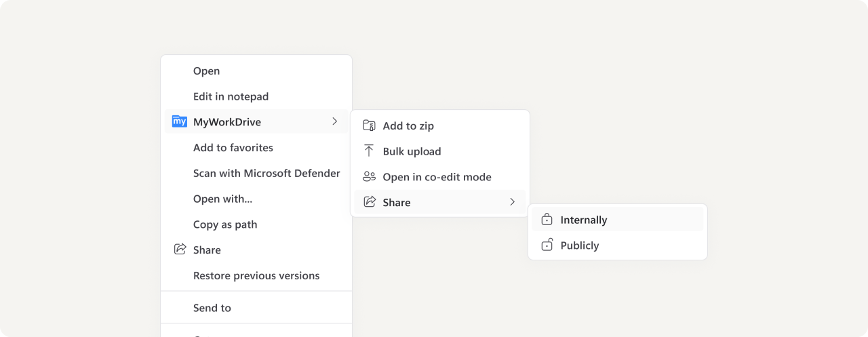
Task: Select Copy as path
Action: tap(224, 224)
